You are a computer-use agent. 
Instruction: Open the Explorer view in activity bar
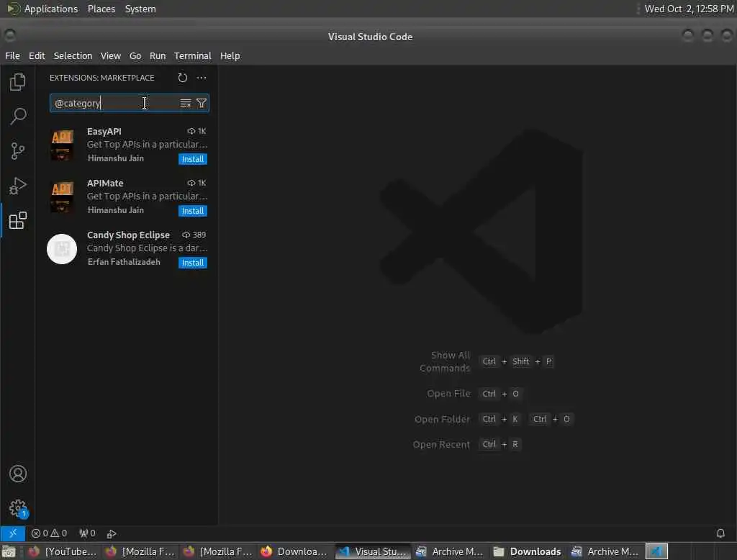pos(17,82)
